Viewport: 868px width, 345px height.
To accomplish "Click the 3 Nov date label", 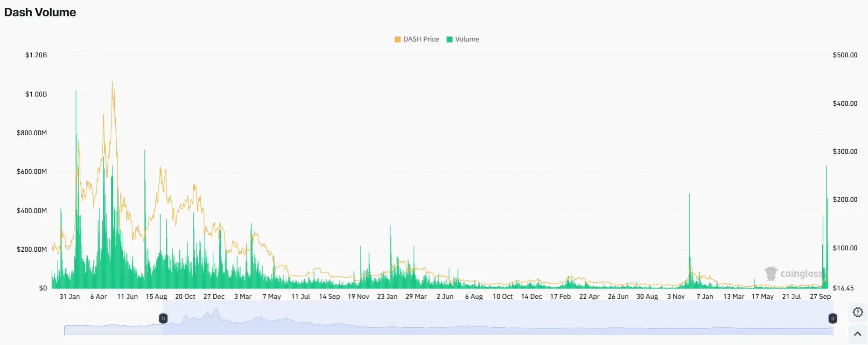I will click(676, 297).
